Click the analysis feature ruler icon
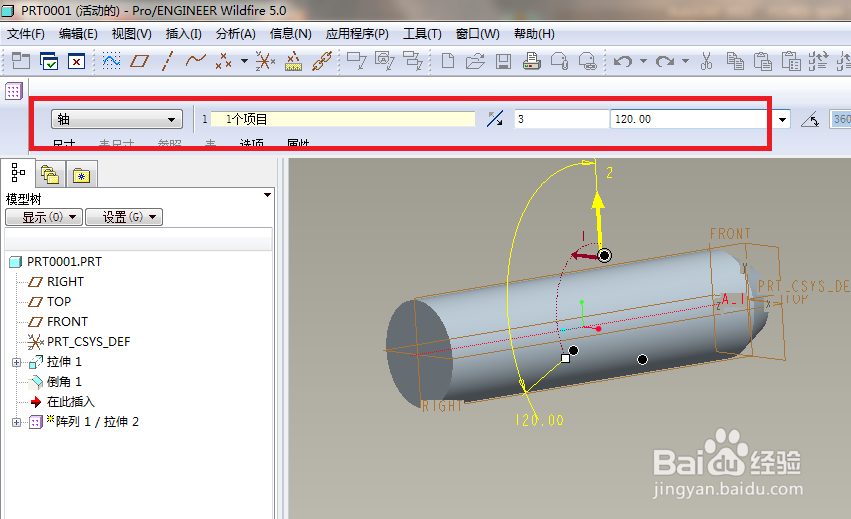Image resolution: width=851 pixels, height=519 pixels. pyautogui.click(x=293, y=61)
